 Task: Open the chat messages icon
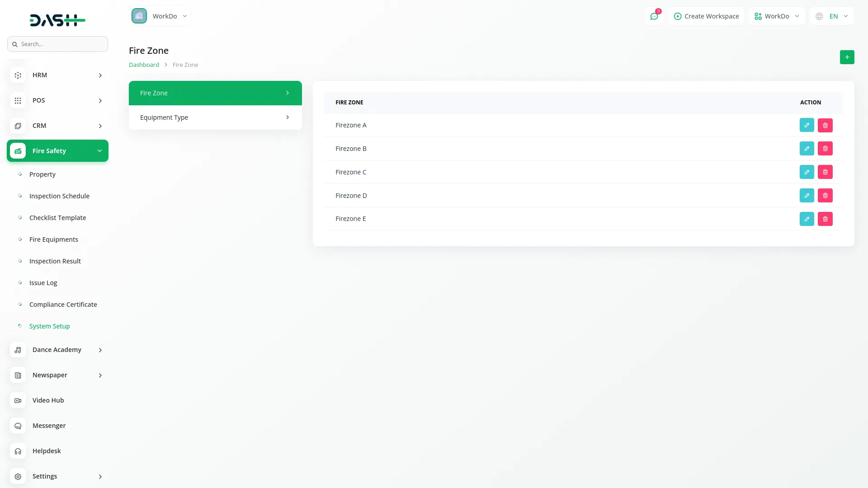coord(654,16)
